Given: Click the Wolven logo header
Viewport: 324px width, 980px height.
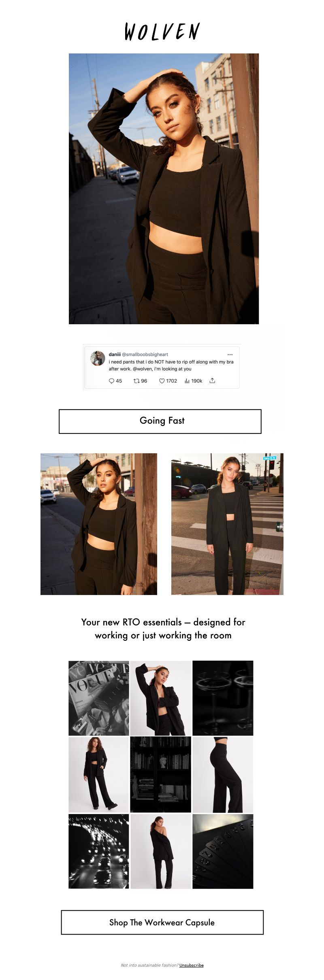Looking at the screenshot, I should tap(162, 32).
